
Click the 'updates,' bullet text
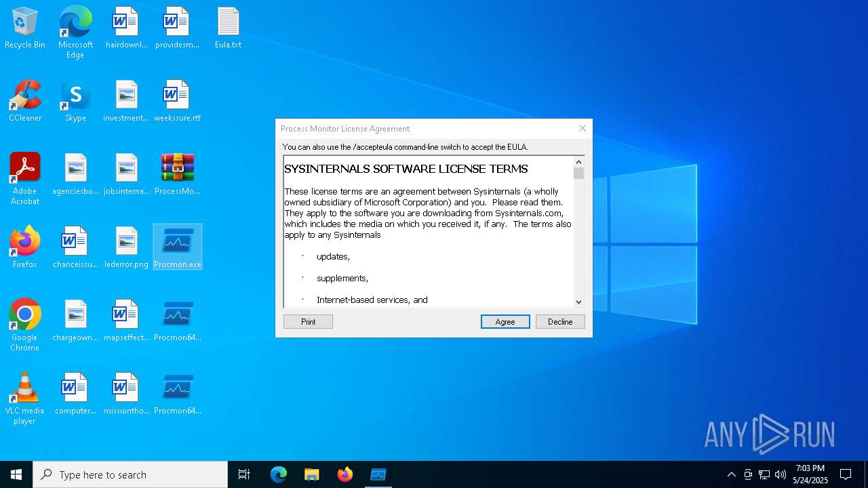coord(333,257)
